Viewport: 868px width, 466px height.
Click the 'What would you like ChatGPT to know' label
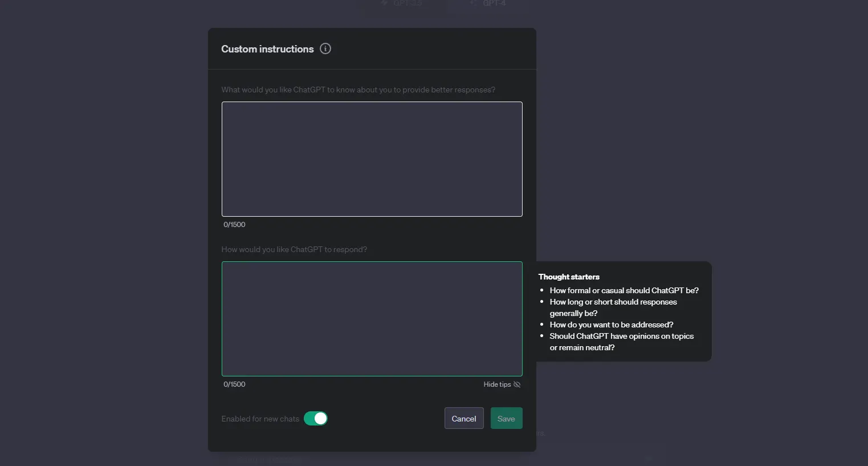coord(358,90)
